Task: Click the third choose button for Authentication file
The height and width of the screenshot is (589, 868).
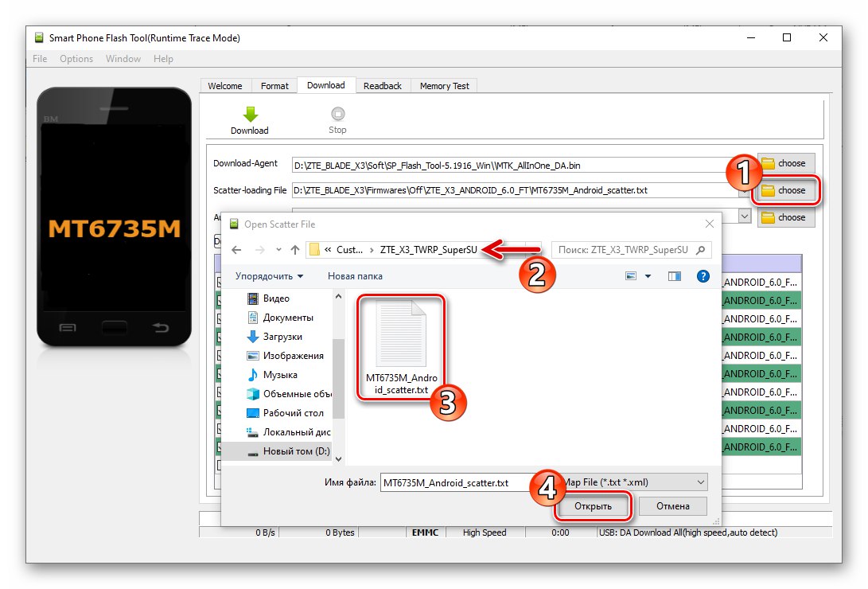Action: click(x=786, y=217)
